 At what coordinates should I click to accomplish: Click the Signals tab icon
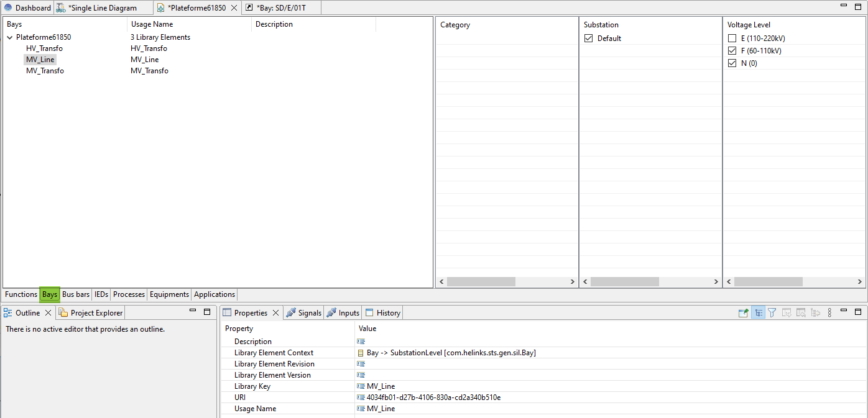click(290, 313)
